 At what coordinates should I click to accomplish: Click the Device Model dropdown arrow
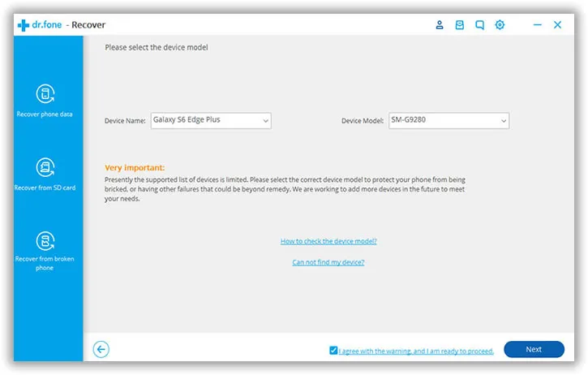pos(504,121)
